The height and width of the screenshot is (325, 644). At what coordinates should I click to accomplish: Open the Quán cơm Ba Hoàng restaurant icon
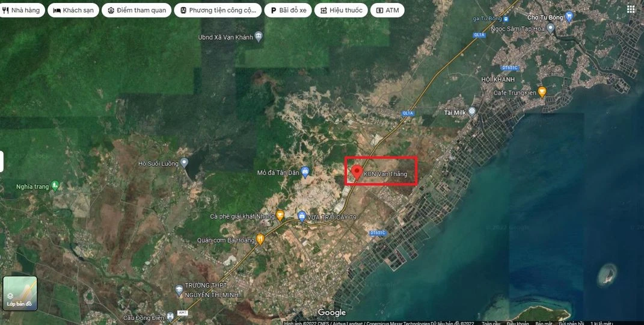260,239
